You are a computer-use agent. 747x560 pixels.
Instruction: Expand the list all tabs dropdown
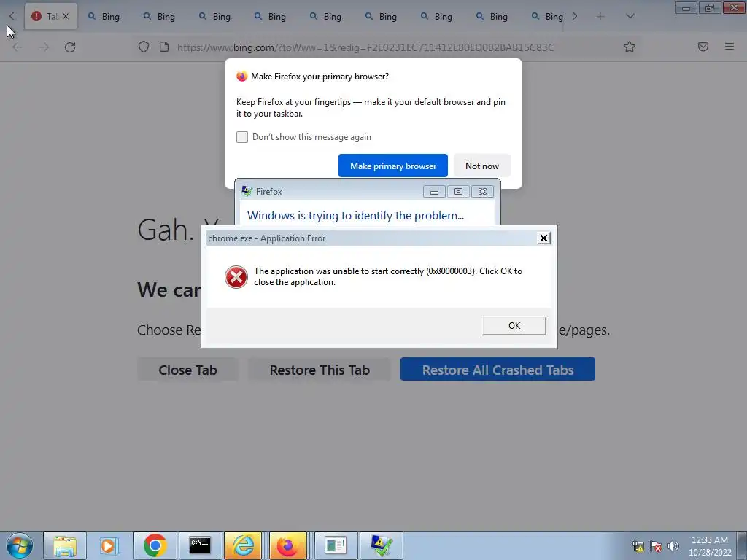pyautogui.click(x=630, y=17)
